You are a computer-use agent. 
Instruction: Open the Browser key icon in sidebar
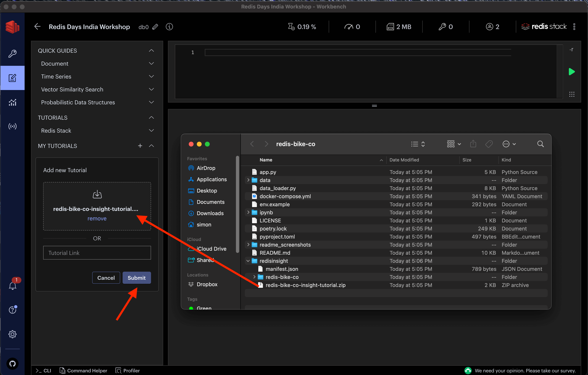click(12, 53)
